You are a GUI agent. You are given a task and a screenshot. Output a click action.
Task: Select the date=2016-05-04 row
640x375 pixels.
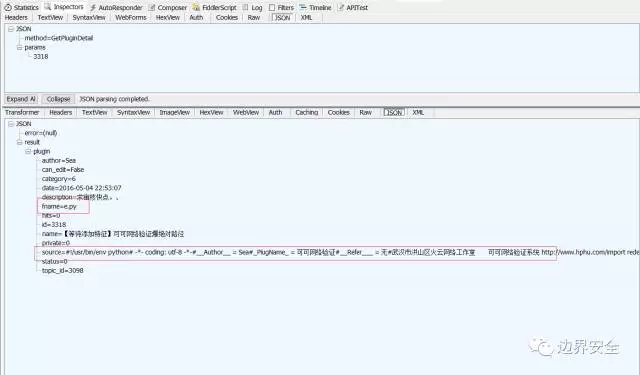coord(82,188)
